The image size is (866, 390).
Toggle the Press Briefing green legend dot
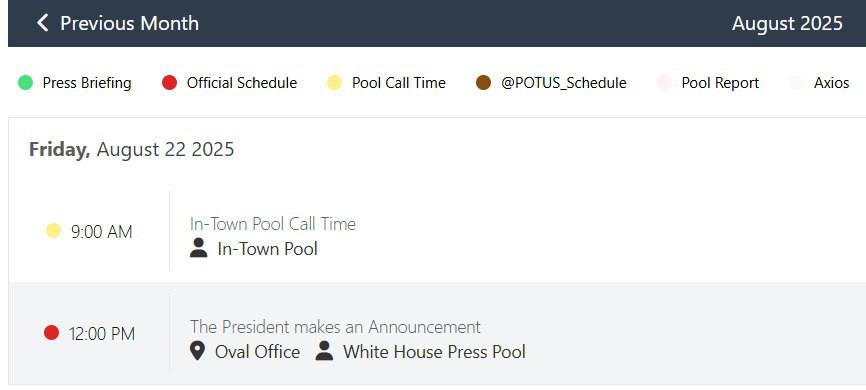click(x=25, y=83)
